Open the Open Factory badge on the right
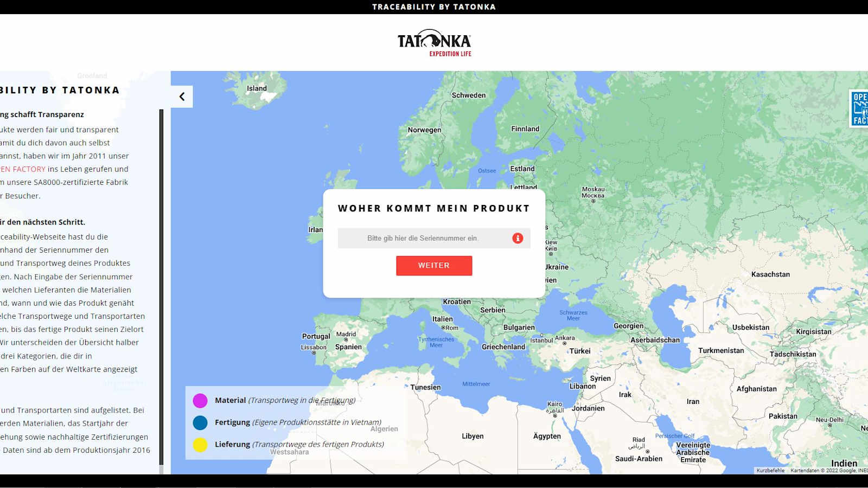868x488 pixels. click(859, 108)
